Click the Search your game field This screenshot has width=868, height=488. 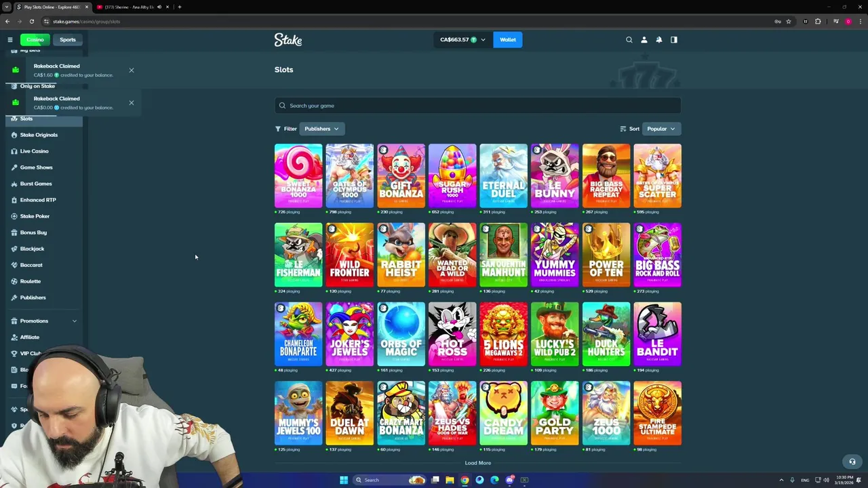(x=478, y=106)
